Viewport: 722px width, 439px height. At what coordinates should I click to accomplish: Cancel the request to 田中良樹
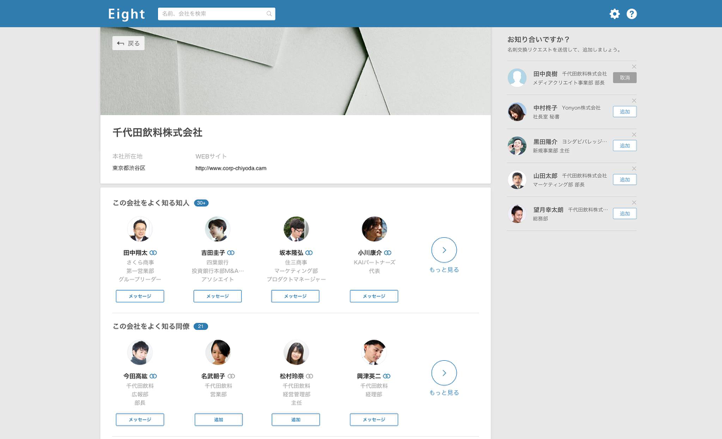point(625,78)
